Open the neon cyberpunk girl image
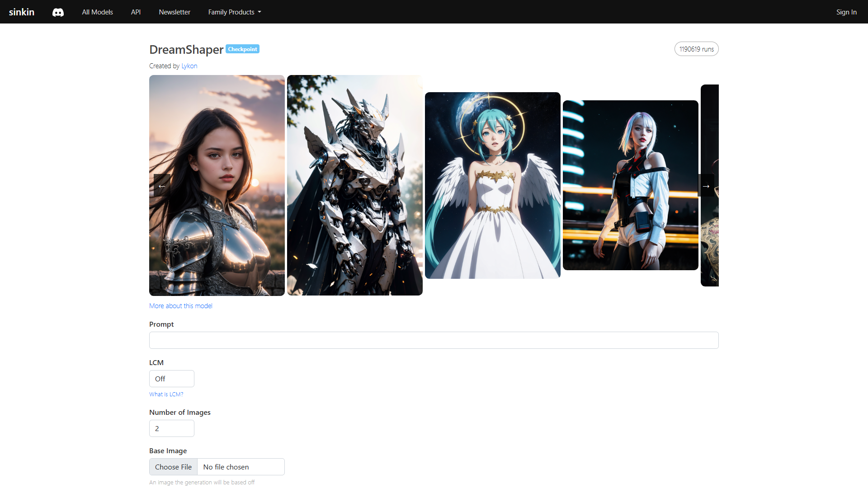The height and width of the screenshot is (488, 868). pyautogui.click(x=630, y=185)
